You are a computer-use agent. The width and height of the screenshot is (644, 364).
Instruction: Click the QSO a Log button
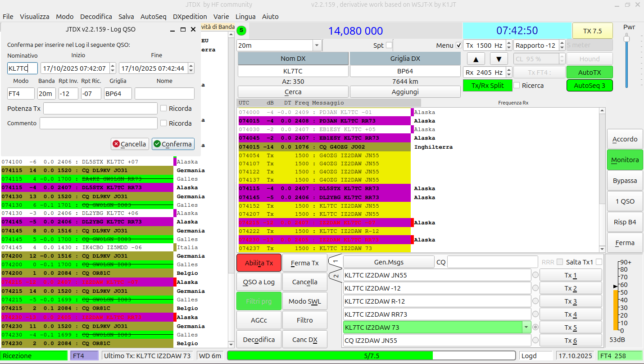(x=259, y=282)
